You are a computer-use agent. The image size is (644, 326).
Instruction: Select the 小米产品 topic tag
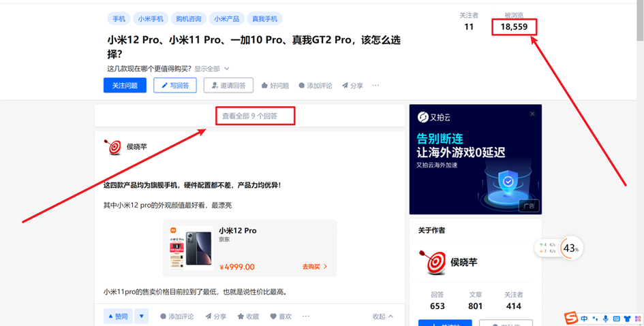[227, 19]
